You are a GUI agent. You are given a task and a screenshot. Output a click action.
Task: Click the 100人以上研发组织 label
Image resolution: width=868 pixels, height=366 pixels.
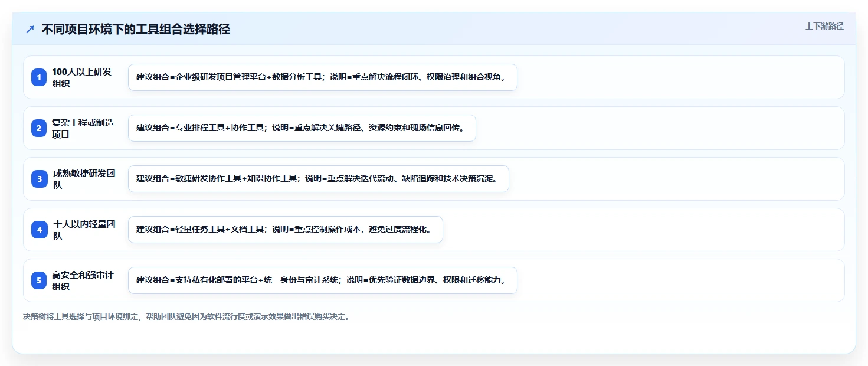point(82,77)
